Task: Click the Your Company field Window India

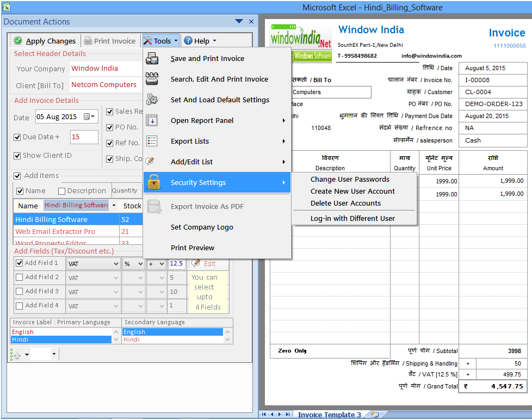Action: [x=106, y=68]
